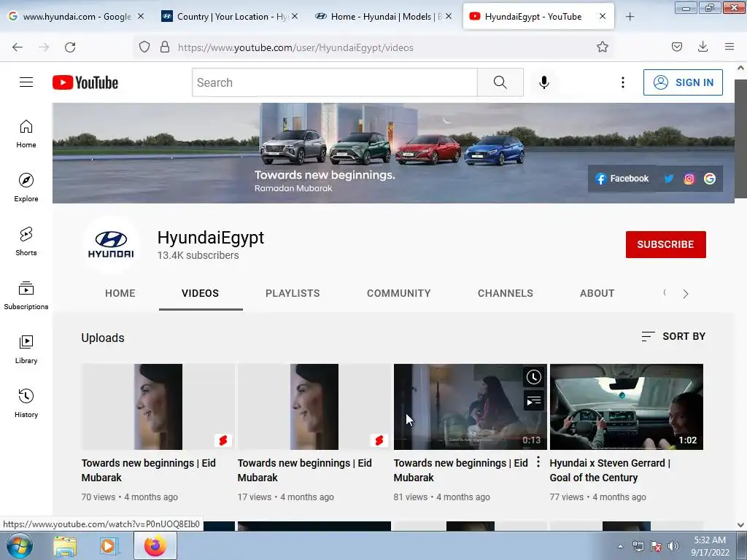The height and width of the screenshot is (560, 747).
Task: Click Add to queue on the video thumbnail
Action: tap(533, 401)
